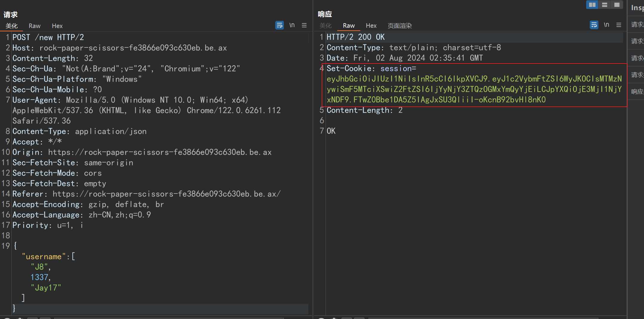Click the Referer header line
644x319 pixels.
click(146, 194)
